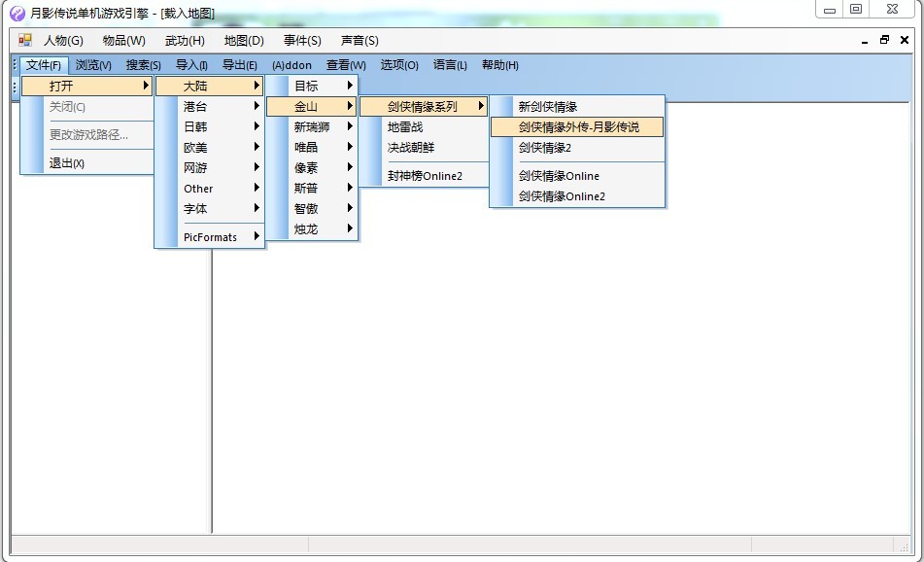Expand the 日韩 submenu
Image resolution: width=924 pixels, height=562 pixels.
pos(209,126)
